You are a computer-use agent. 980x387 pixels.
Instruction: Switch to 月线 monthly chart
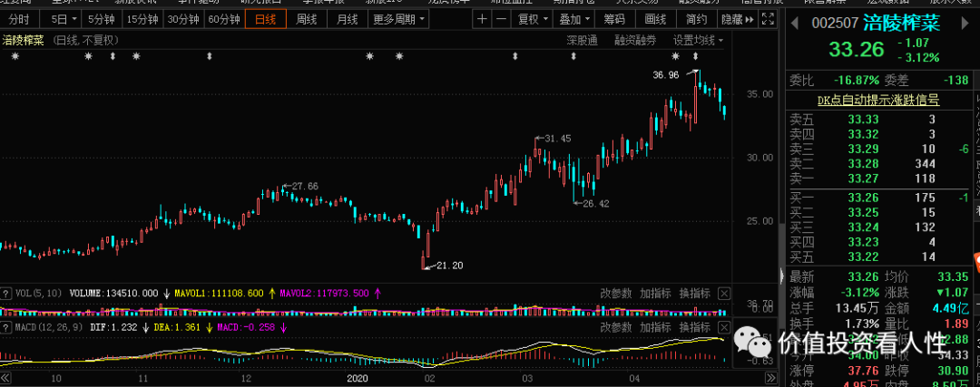348,19
